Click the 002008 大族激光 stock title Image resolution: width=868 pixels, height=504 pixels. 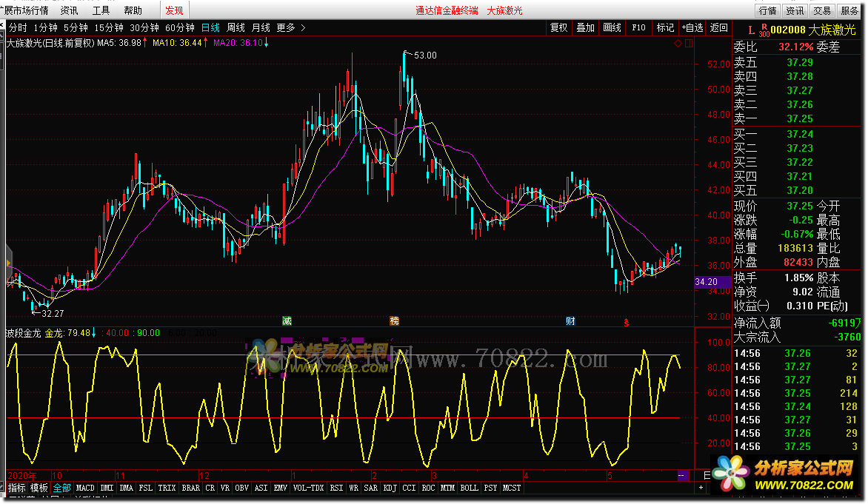tap(814, 30)
